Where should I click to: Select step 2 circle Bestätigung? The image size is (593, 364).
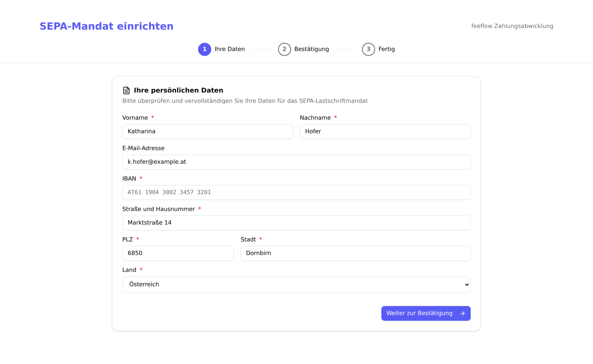tap(284, 49)
